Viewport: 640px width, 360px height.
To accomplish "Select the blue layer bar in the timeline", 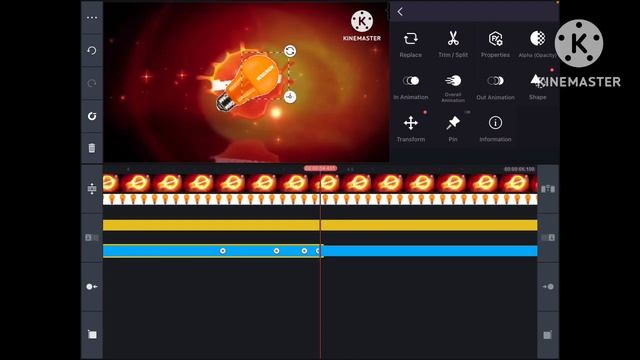I will pyautogui.click(x=320, y=251).
